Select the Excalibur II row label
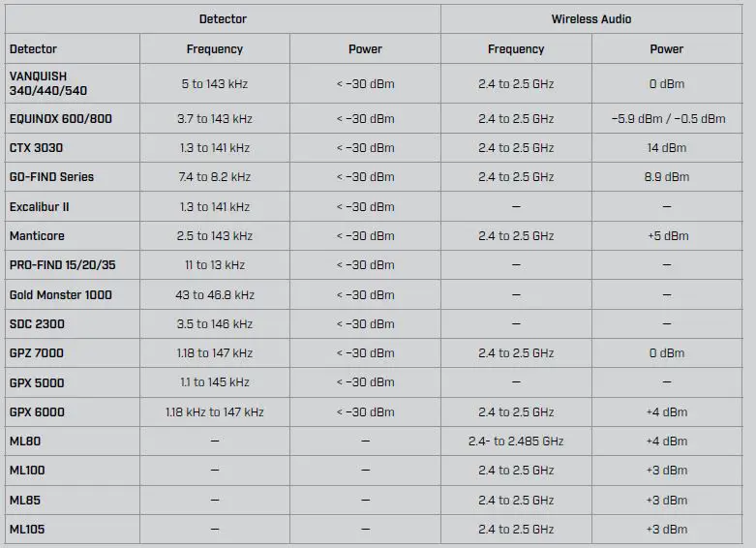The image size is (756, 548). pyautogui.click(x=40, y=207)
